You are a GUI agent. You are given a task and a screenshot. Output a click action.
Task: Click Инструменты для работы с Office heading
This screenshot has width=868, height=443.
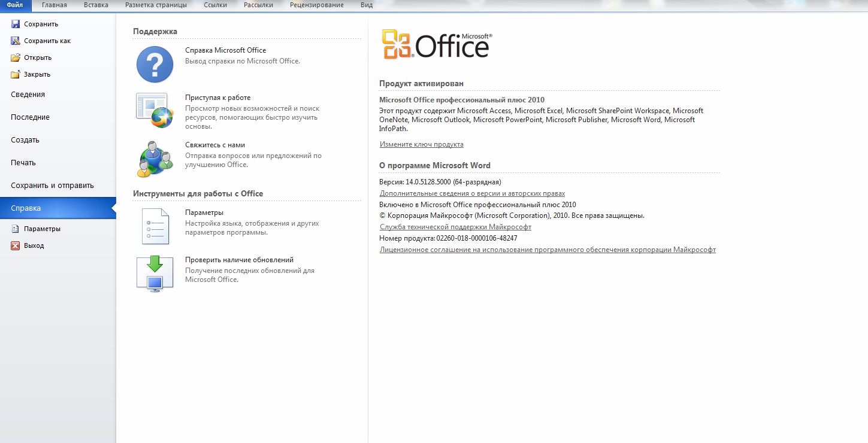pyautogui.click(x=198, y=193)
